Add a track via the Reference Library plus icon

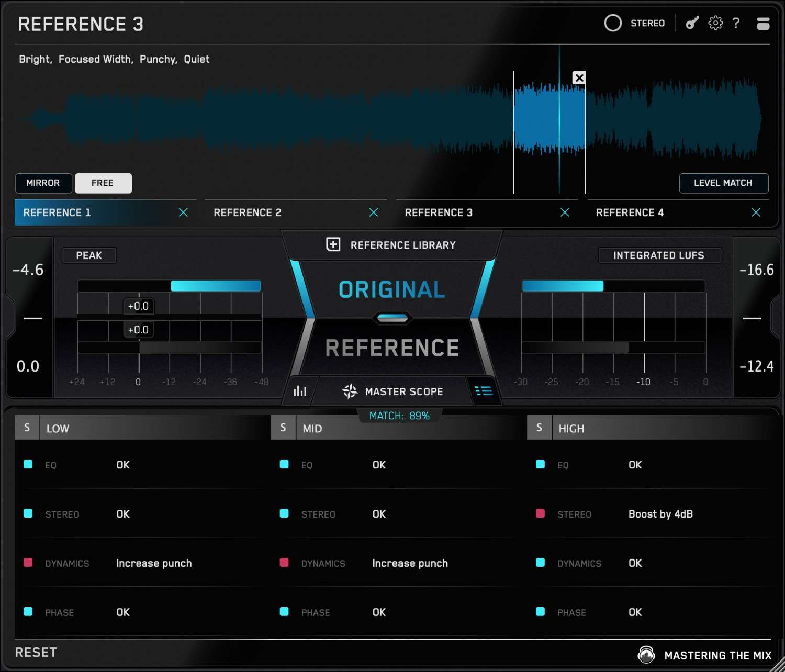coord(333,244)
